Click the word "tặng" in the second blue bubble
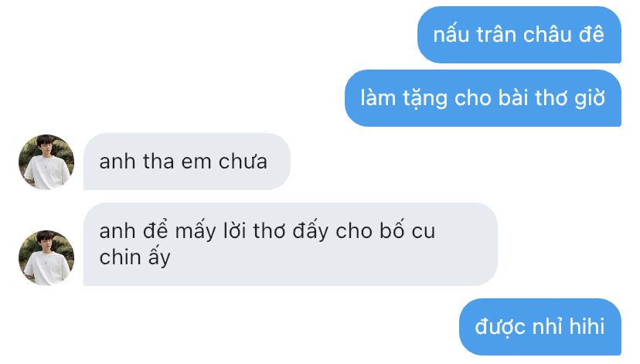640x364 pixels. 425,99
